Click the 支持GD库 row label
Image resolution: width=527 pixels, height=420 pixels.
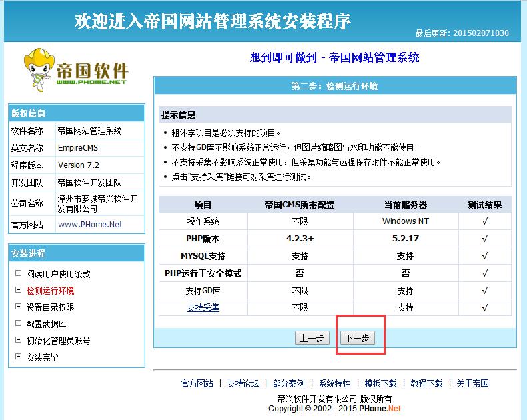[x=203, y=291]
